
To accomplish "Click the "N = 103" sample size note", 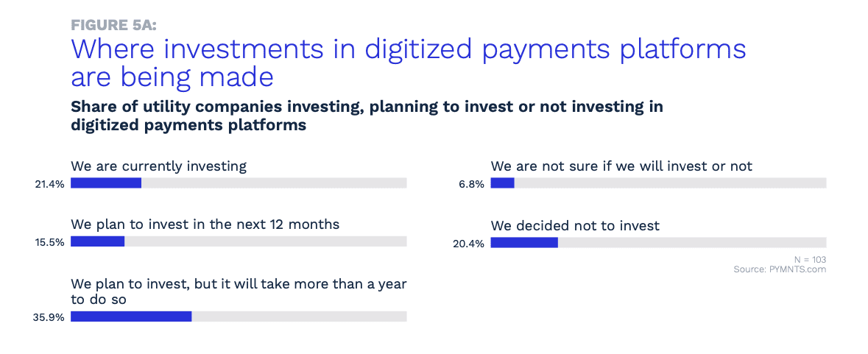I will pyautogui.click(x=810, y=260).
